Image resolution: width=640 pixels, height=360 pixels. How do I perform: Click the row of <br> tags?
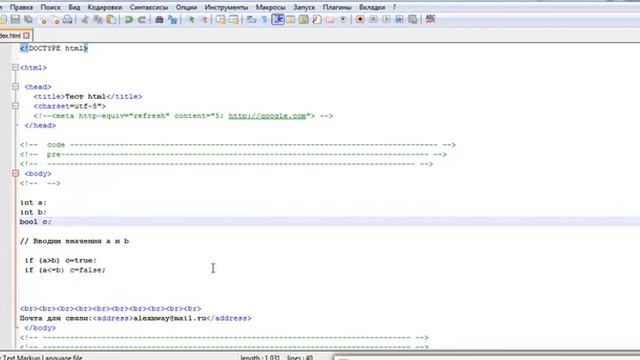[x=111, y=309]
